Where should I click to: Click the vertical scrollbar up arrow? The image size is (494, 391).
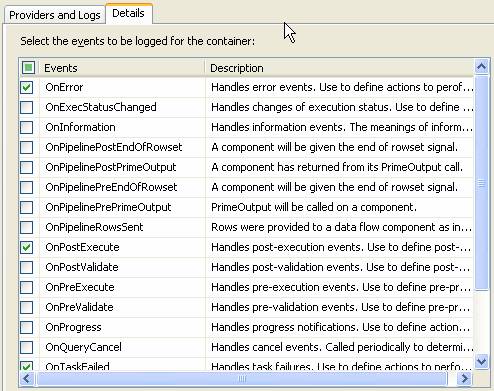(481, 67)
